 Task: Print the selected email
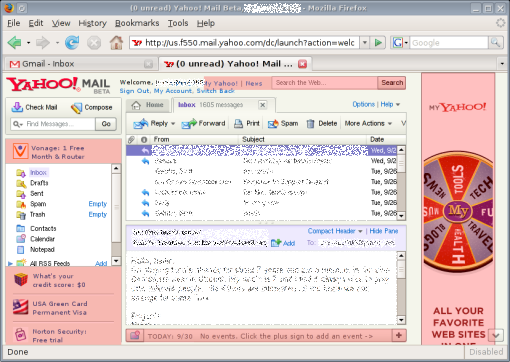(x=247, y=123)
